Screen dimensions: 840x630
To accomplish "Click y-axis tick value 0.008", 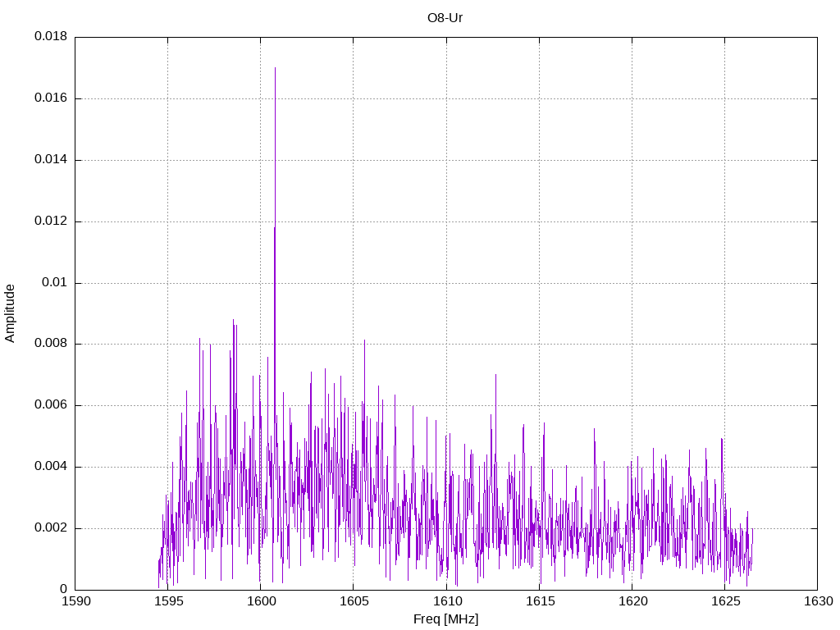I will pos(51,344).
